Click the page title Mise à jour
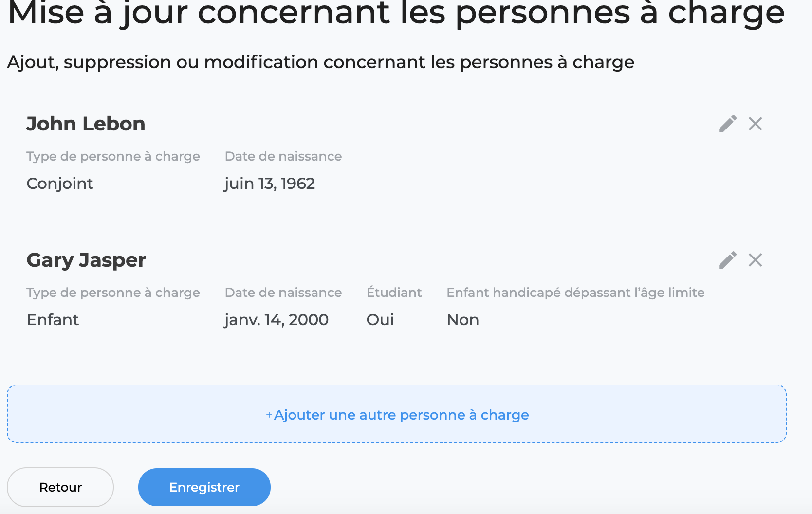This screenshot has height=514, width=812. [396, 12]
